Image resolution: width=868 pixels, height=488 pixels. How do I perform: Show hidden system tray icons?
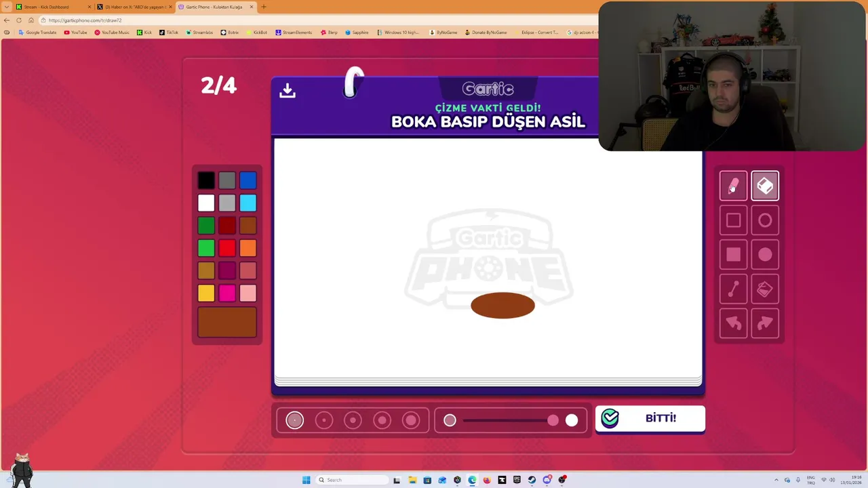[x=776, y=480]
